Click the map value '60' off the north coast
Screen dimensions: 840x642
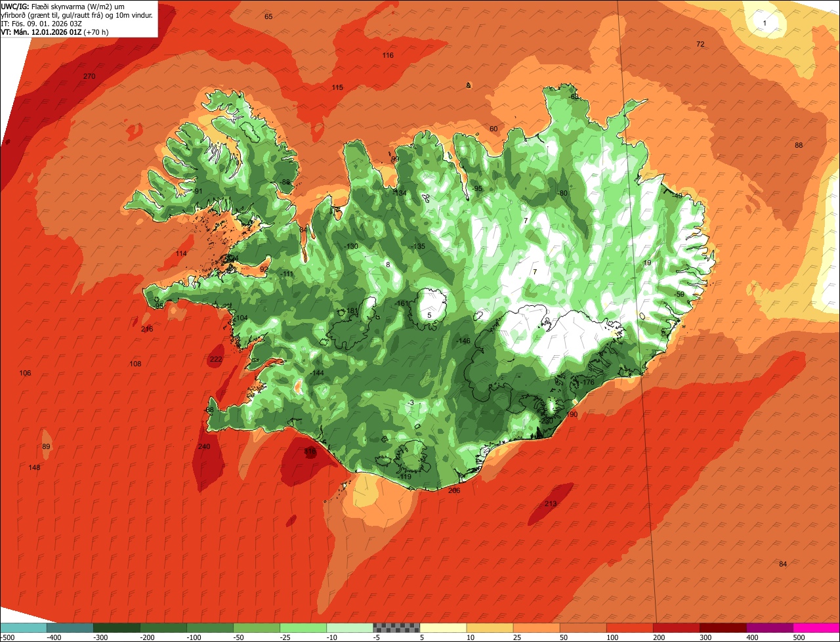point(493,129)
